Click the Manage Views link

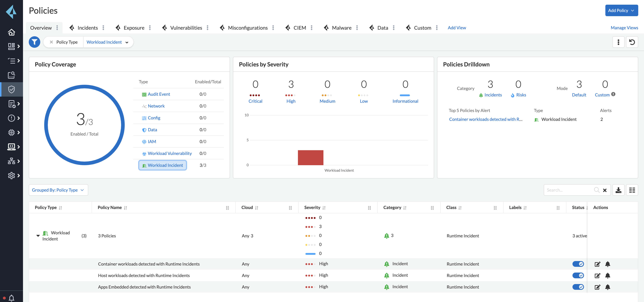(x=624, y=28)
